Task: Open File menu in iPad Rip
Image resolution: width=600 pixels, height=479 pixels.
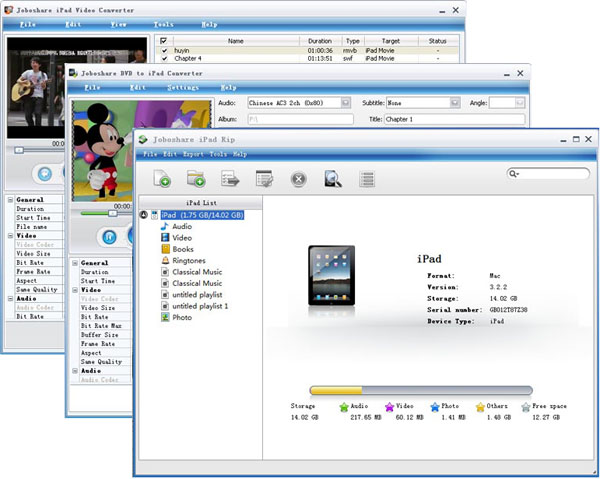Action: coord(150,154)
